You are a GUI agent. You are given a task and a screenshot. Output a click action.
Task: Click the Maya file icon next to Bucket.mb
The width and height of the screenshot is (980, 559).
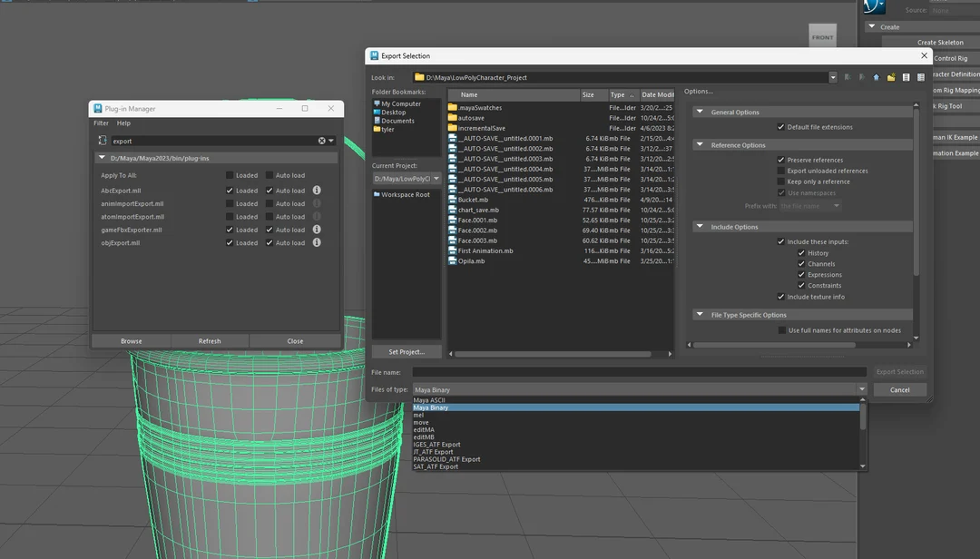click(x=452, y=200)
